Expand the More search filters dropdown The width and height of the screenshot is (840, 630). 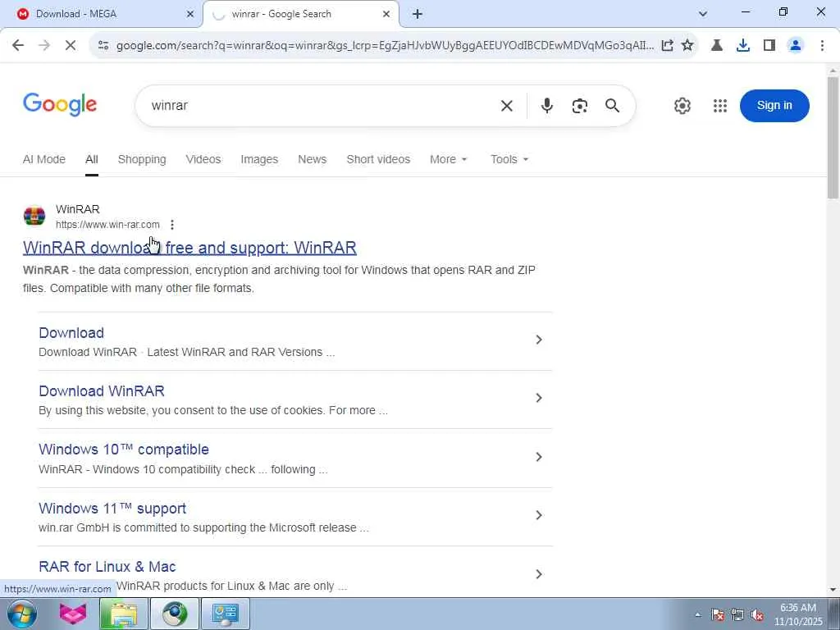(x=449, y=160)
